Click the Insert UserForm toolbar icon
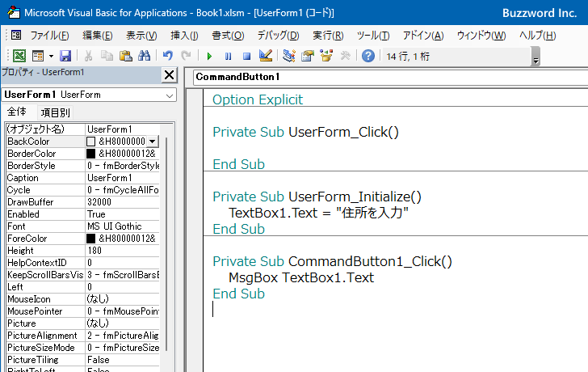588x372 pixels. click(x=38, y=56)
